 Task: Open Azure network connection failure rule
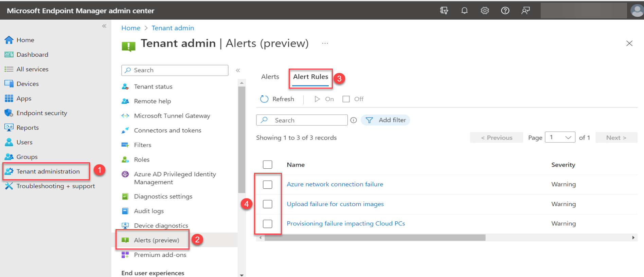click(x=335, y=184)
